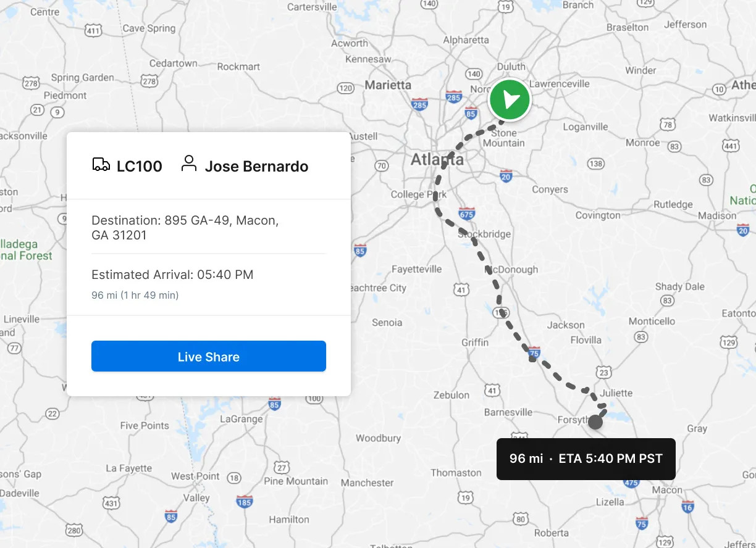This screenshot has width=756, height=548.
Task: Click the Interstate 20 shield near Madison
Action: tap(743, 230)
